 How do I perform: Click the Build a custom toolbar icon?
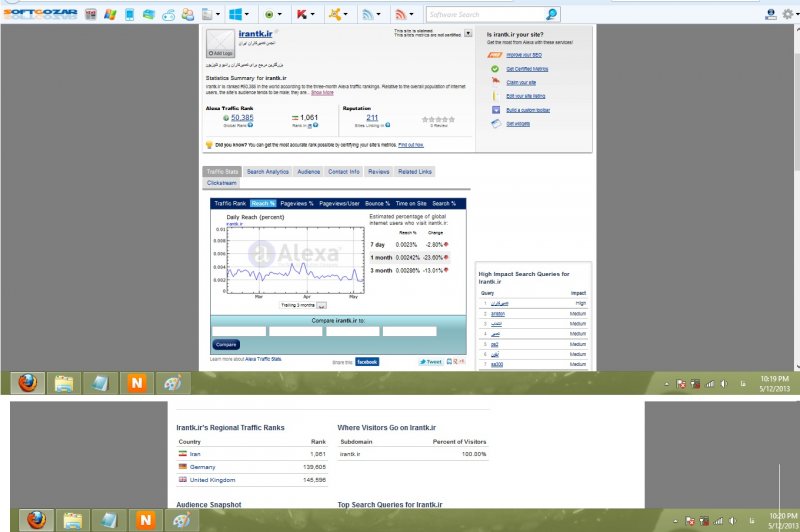click(x=495, y=110)
